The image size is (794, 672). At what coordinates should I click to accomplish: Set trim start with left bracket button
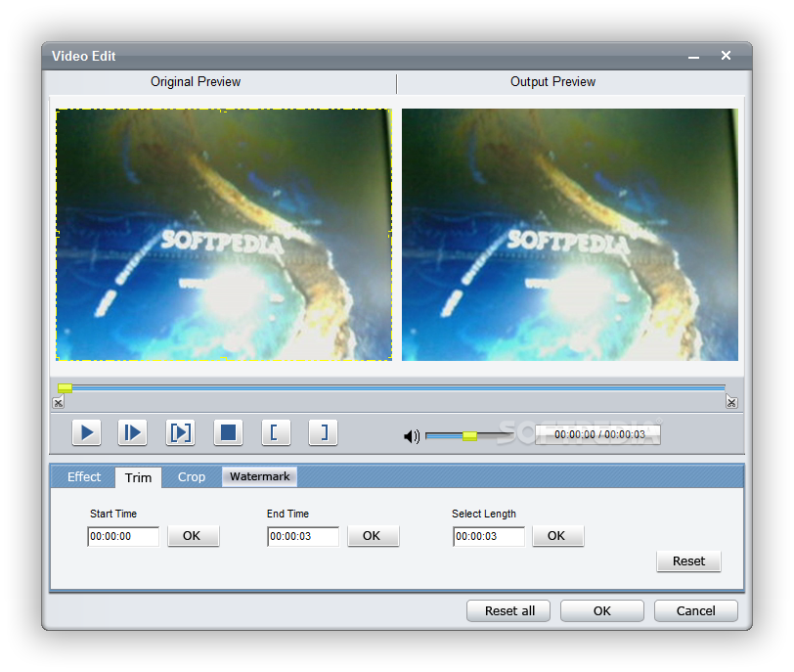tap(276, 432)
